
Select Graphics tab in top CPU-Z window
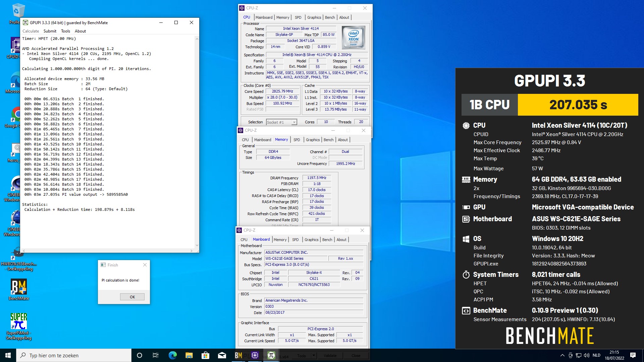[x=314, y=17]
